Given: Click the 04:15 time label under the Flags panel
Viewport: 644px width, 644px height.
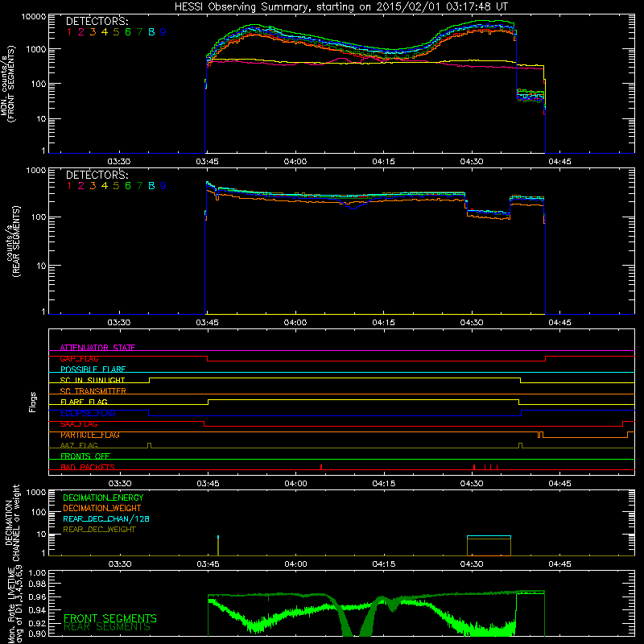Looking at the screenshot, I should [384, 484].
